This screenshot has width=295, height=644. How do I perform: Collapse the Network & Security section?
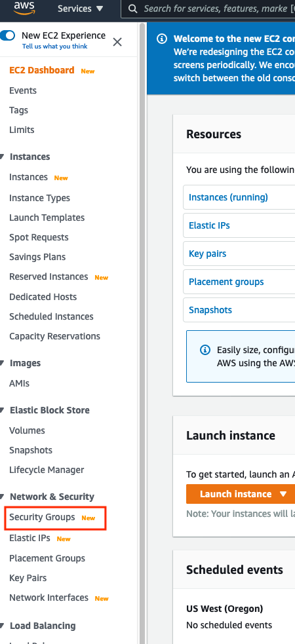[2, 497]
